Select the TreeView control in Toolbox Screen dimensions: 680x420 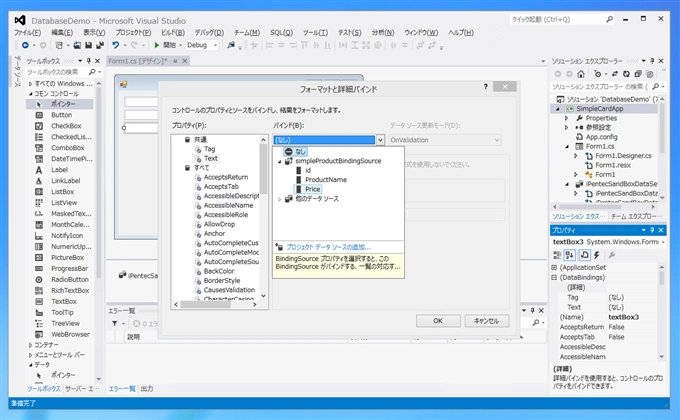pos(65,323)
